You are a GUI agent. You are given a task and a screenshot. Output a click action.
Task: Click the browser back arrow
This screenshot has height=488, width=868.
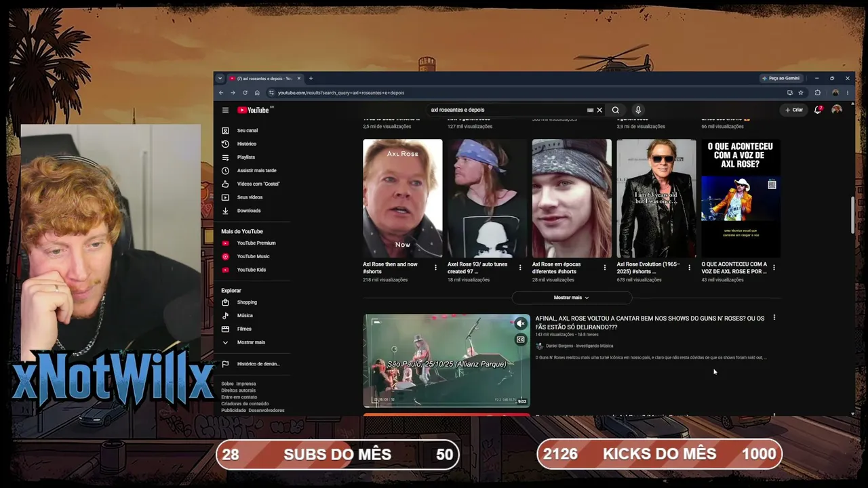pos(221,93)
